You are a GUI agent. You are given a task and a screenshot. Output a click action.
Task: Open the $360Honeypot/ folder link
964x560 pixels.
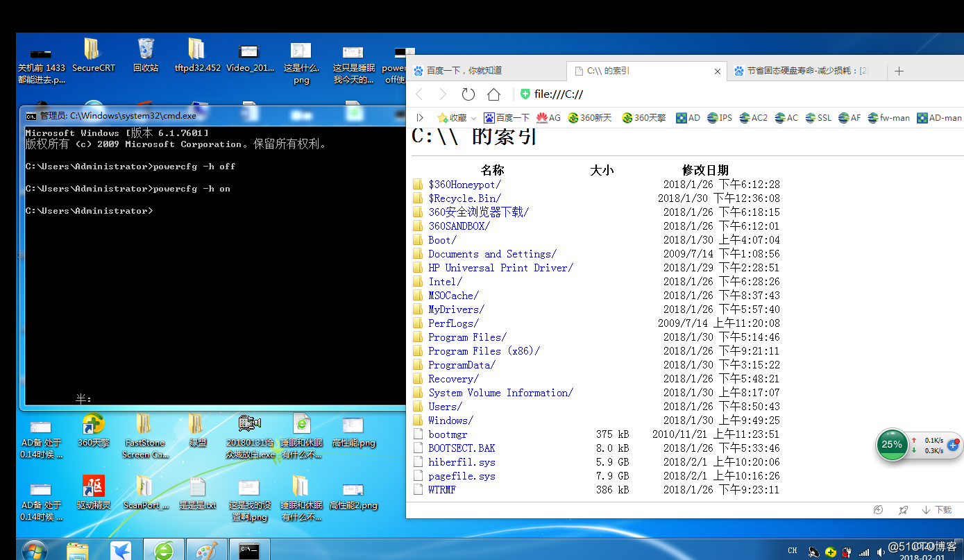464,185
